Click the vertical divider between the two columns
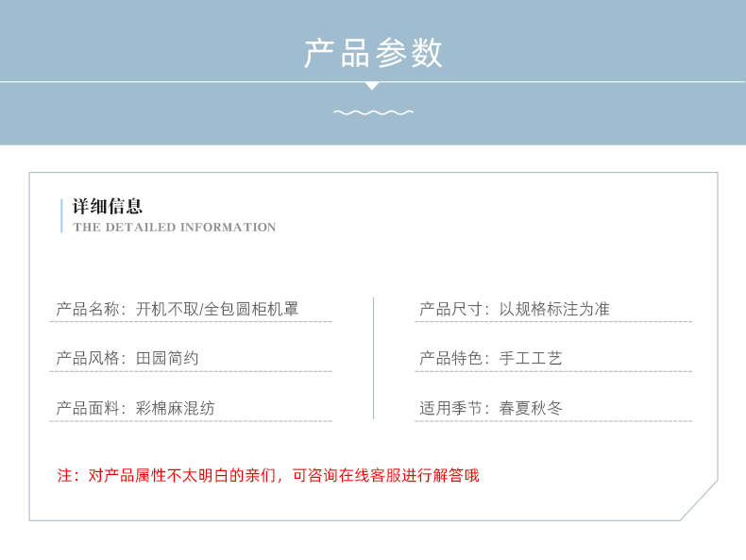 point(374,358)
